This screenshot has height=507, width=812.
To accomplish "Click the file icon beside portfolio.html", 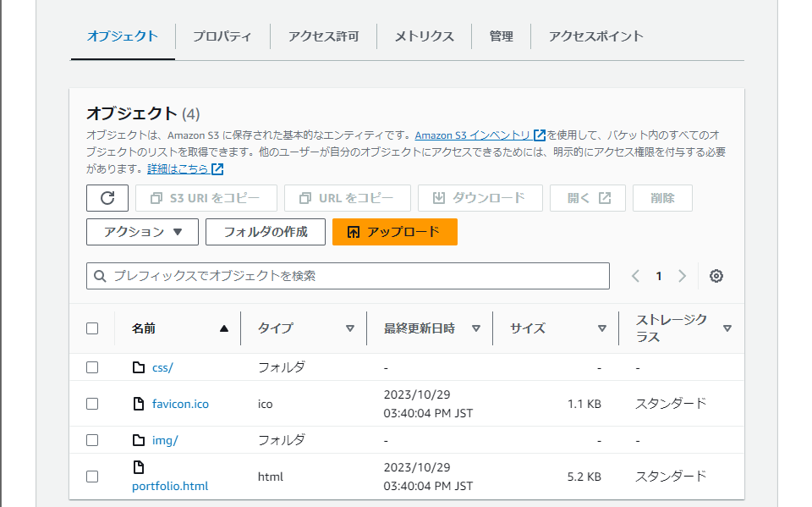I will pos(138,465).
